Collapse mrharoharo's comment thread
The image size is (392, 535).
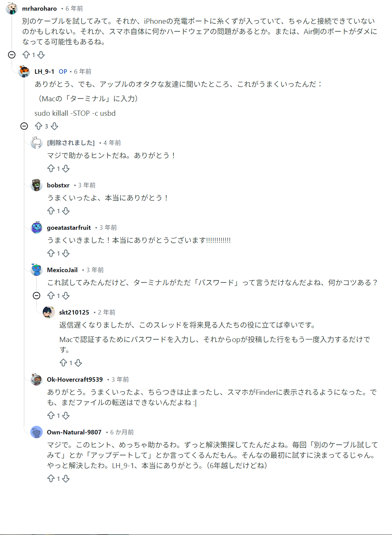coord(12,55)
